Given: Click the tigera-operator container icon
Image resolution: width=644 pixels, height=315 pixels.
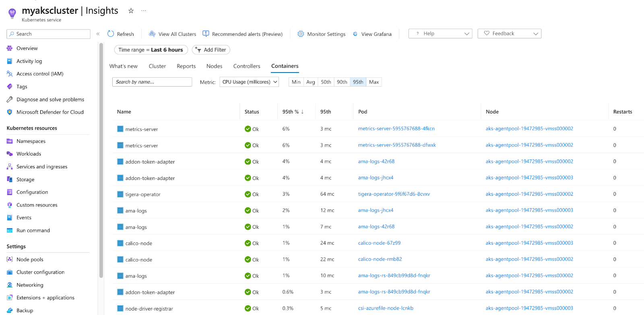Looking at the screenshot, I should [120, 194].
